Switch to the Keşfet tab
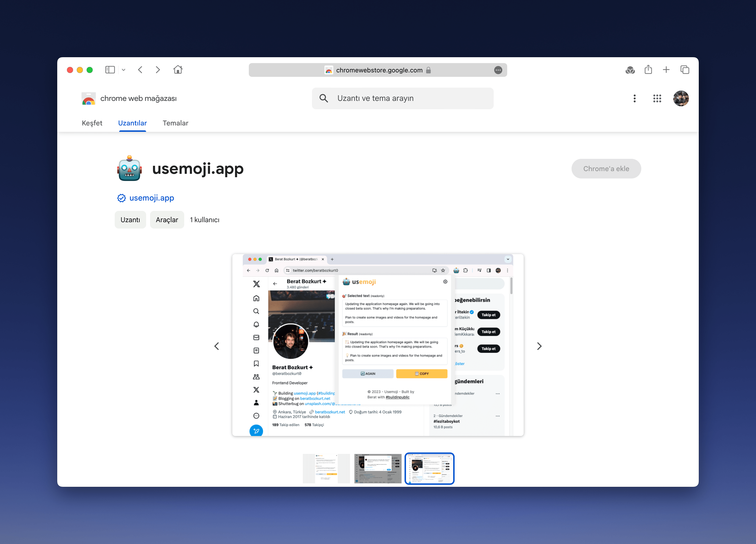 [92, 123]
